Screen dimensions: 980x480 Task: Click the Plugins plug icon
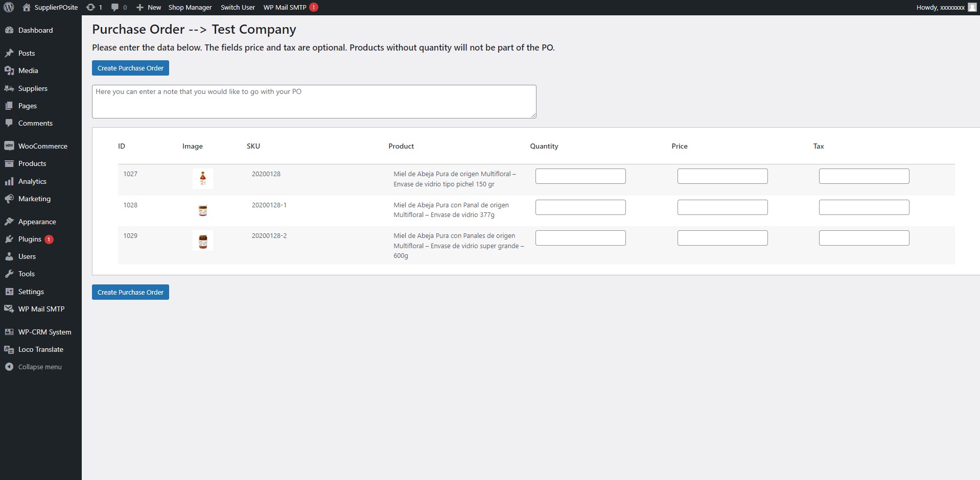[x=9, y=239]
